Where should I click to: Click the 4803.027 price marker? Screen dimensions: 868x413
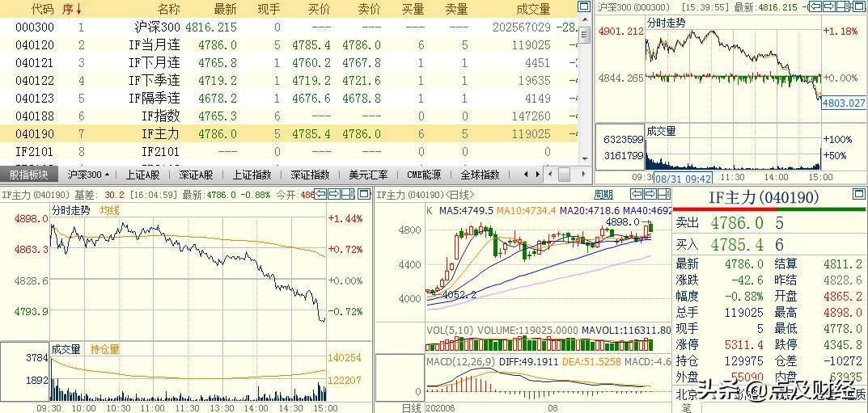(843, 103)
